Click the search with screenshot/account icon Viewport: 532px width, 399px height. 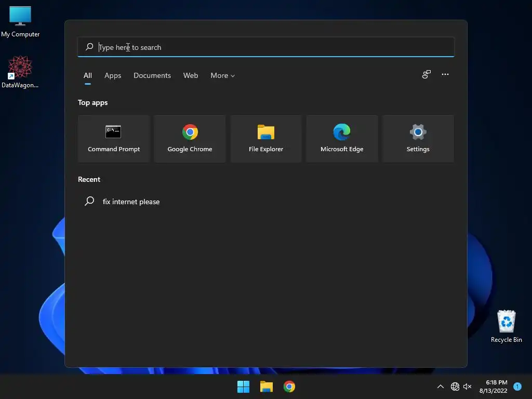tap(427, 74)
